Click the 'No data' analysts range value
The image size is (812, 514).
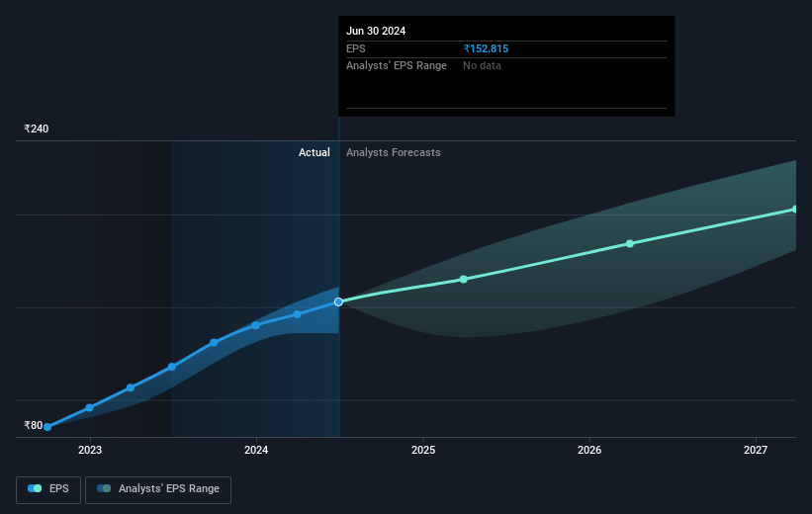pos(482,66)
